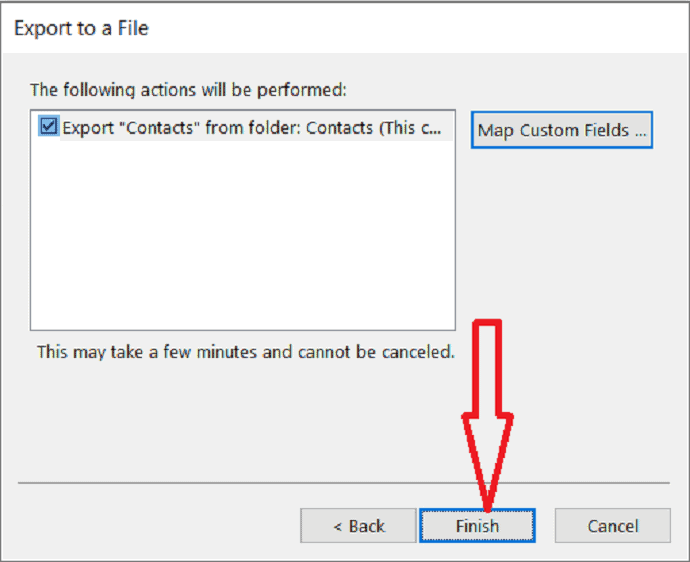Select the Export "Contacts" from folder row

click(x=242, y=127)
